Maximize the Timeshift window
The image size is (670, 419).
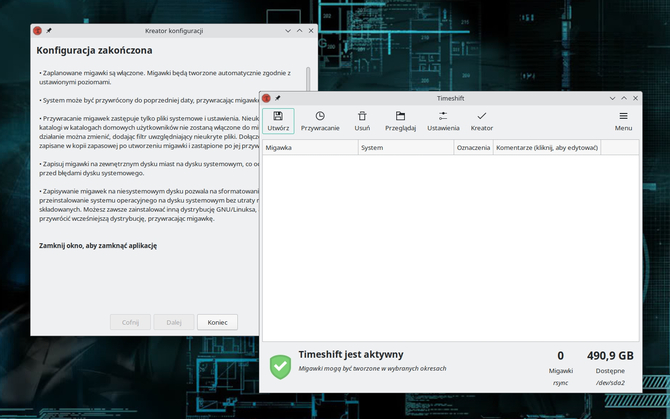[624, 98]
